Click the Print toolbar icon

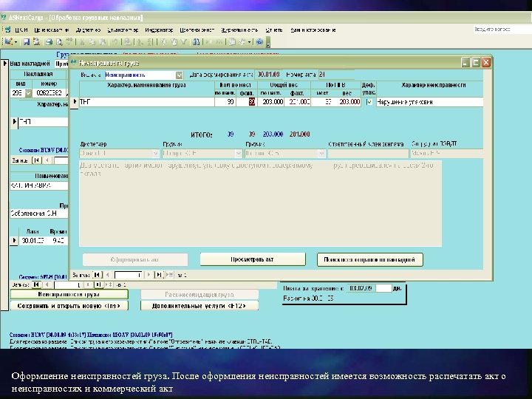pos(50,41)
